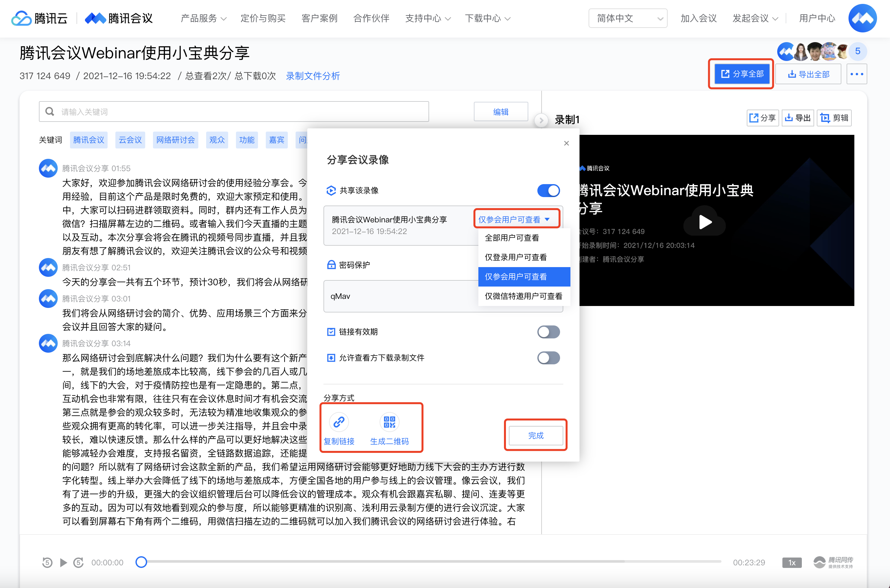Select 仅微信特邀用户可查看 option

pyautogui.click(x=524, y=296)
